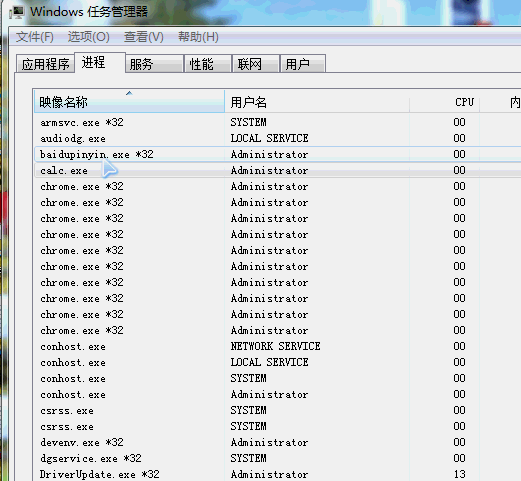
Task: Sort by the 用户名 column header
Action: point(317,102)
